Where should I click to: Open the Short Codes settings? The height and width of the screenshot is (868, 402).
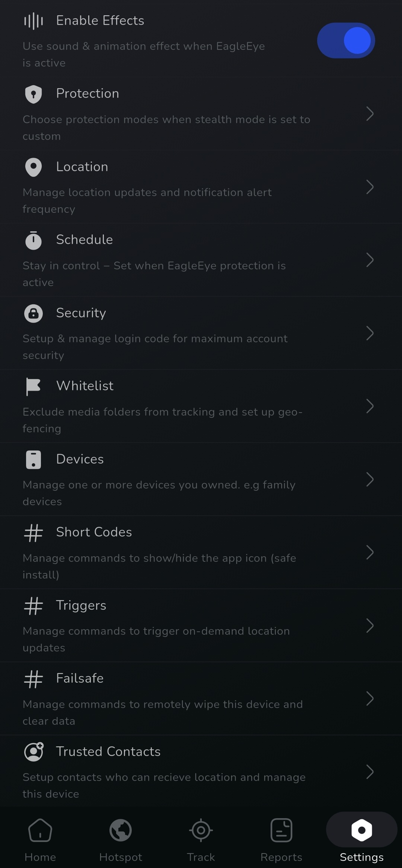(94, 532)
